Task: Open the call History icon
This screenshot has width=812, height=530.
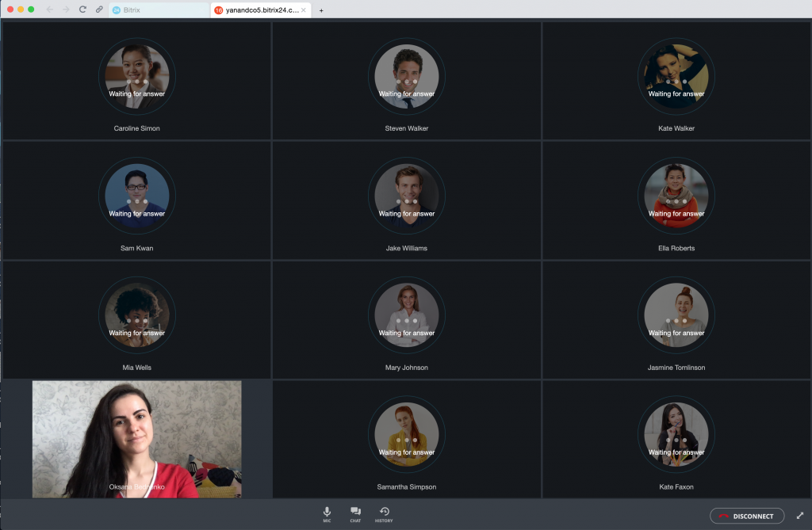Action: point(384,513)
